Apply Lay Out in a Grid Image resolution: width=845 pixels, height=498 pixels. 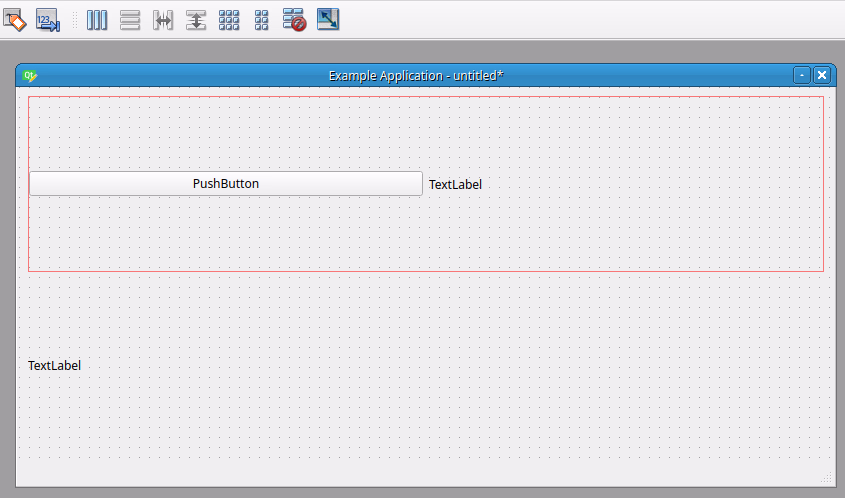click(x=229, y=20)
